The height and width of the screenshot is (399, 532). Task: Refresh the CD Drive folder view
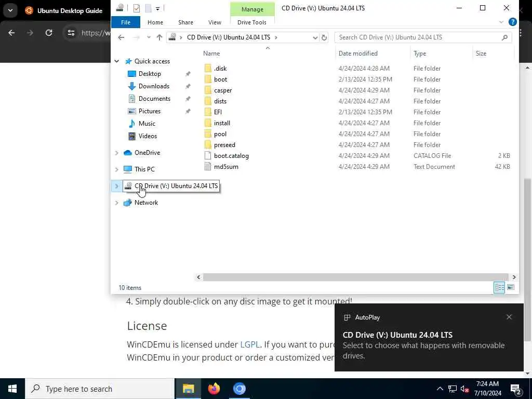(324, 37)
